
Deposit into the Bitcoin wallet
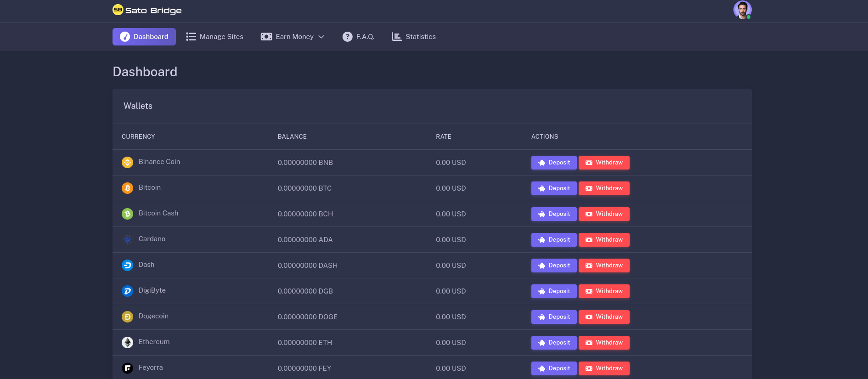point(554,188)
